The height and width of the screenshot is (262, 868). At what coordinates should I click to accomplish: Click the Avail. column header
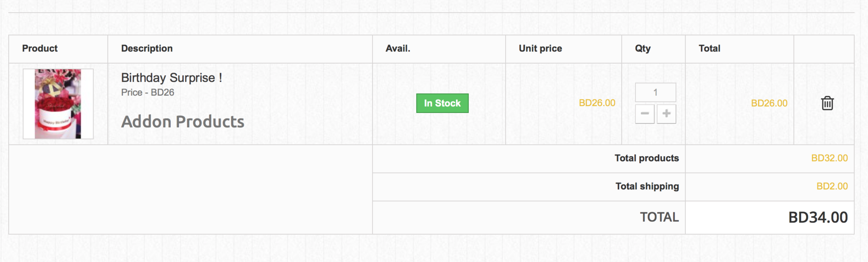pyautogui.click(x=398, y=48)
